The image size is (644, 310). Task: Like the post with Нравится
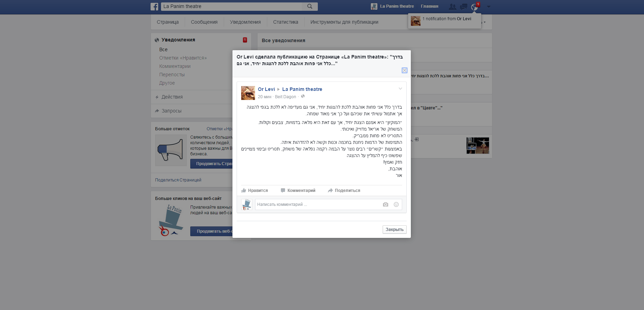pos(255,191)
